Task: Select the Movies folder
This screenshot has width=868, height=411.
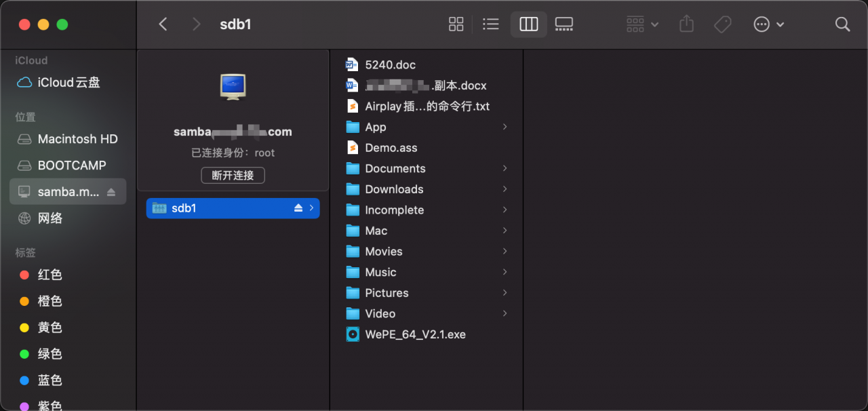Action: point(427,252)
